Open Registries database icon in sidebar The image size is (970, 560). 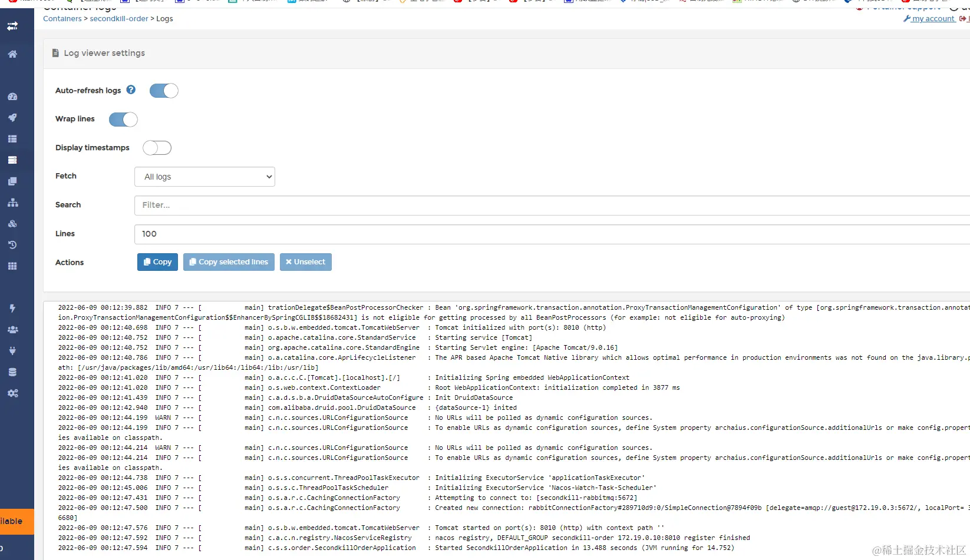coord(12,372)
